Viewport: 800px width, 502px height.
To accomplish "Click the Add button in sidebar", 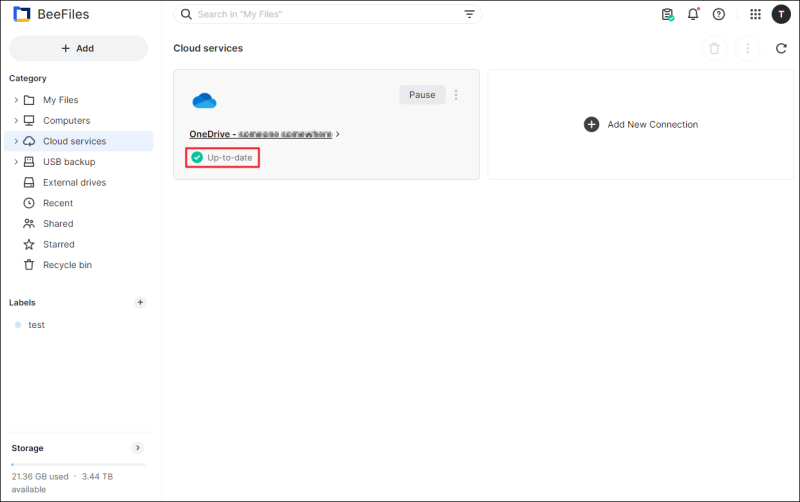I will click(x=78, y=48).
